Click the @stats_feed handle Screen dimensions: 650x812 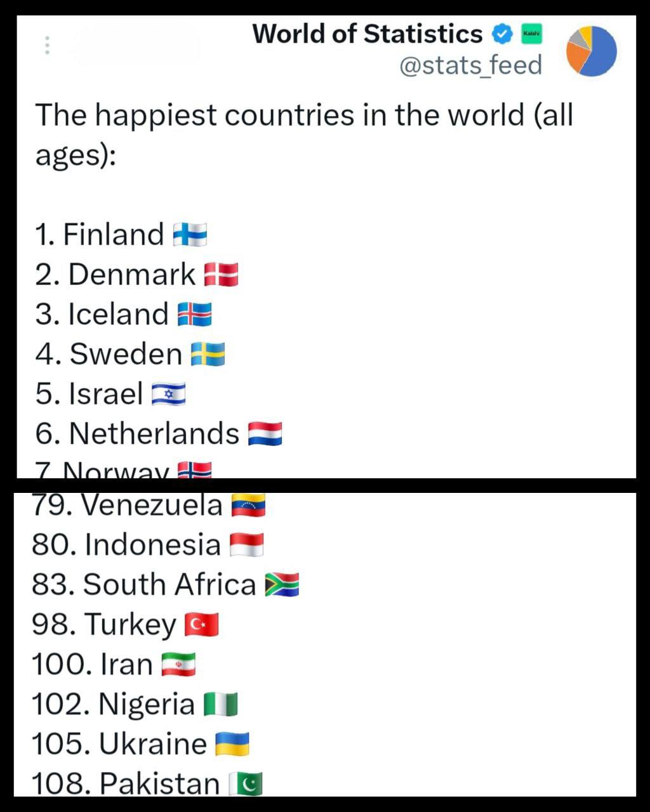coord(470,65)
